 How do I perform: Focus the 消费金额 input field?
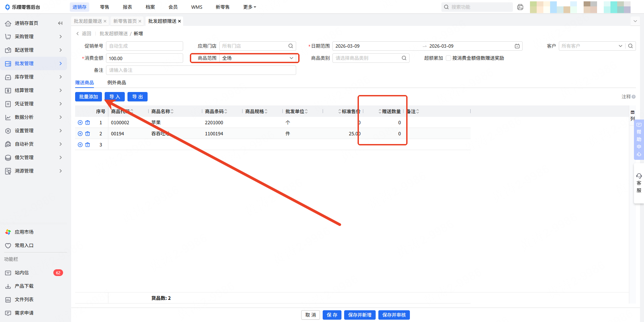click(145, 58)
